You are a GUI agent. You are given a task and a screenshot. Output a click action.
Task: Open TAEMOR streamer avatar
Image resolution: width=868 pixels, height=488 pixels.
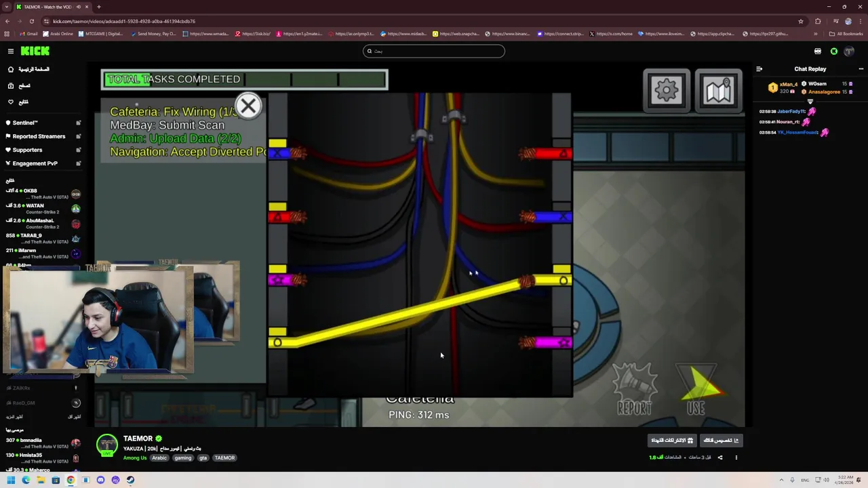[106, 445]
